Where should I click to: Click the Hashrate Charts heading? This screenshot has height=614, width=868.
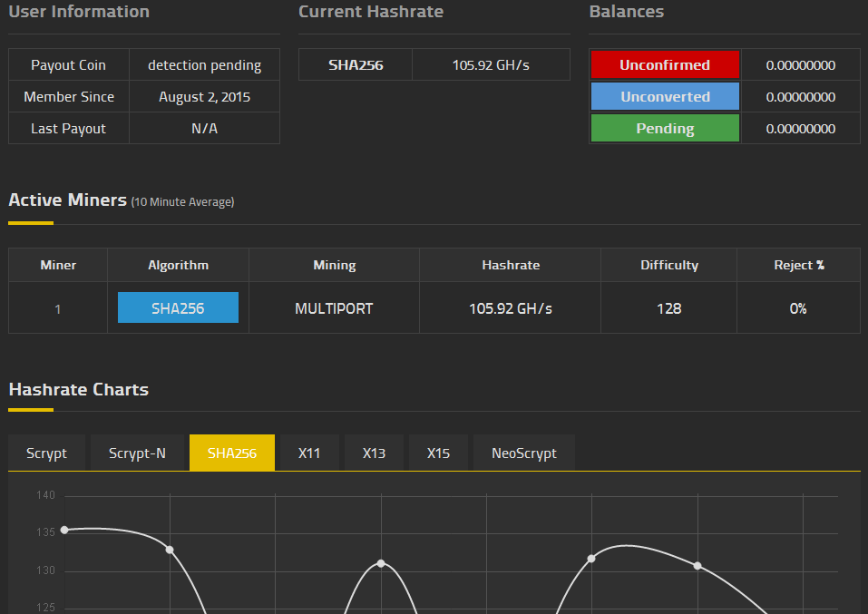[79, 389]
